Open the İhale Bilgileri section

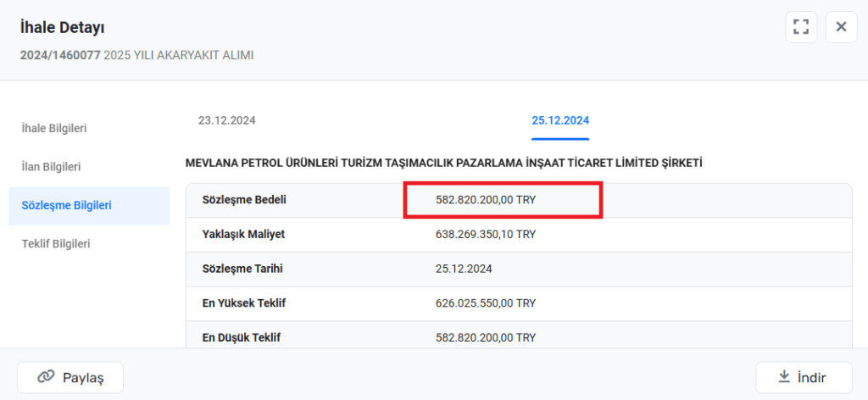54,128
